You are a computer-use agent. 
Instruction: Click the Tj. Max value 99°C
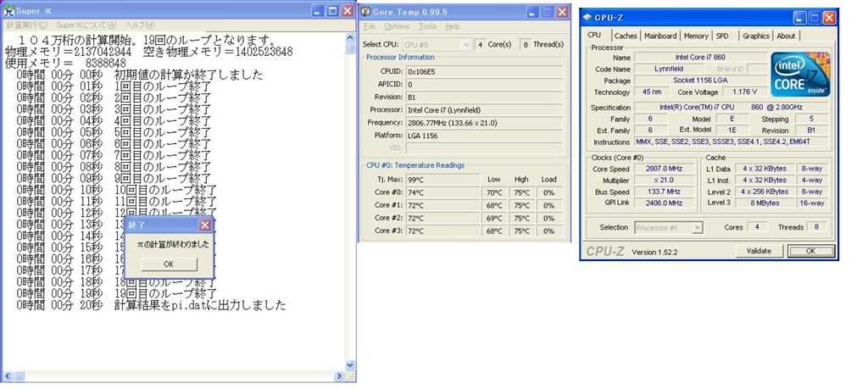442,180
